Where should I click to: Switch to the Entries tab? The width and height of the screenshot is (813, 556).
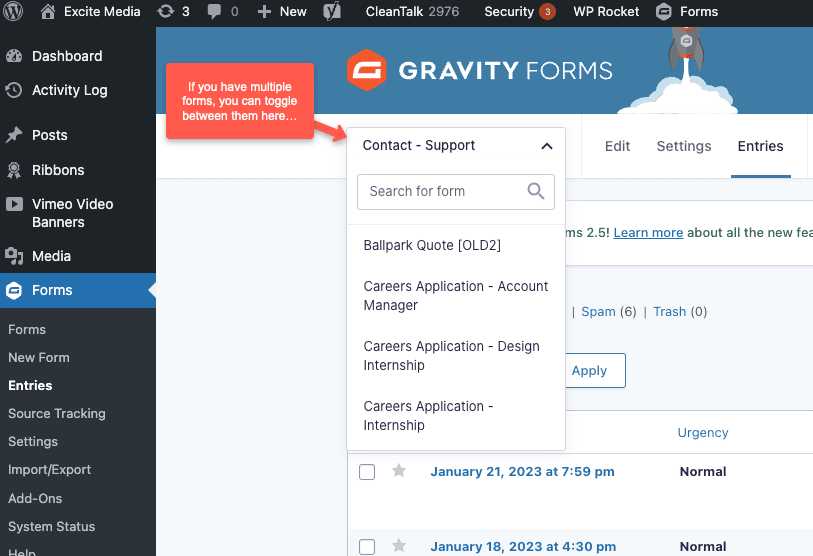761,146
